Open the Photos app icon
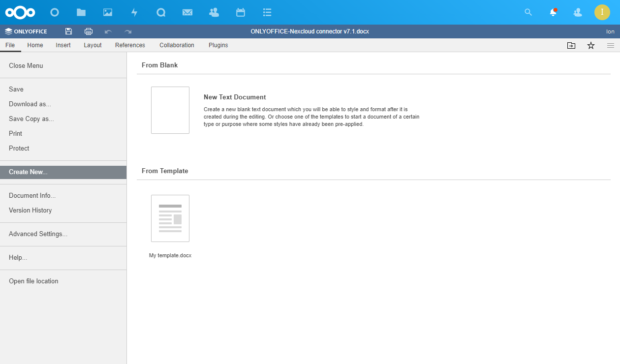Screen dimensions: 620x364 pyautogui.click(x=108, y=12)
